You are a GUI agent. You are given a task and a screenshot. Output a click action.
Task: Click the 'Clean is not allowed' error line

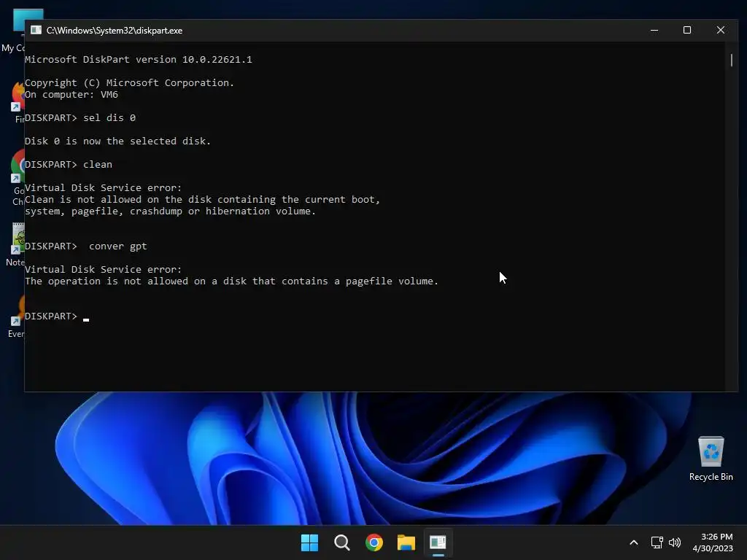[x=203, y=200]
